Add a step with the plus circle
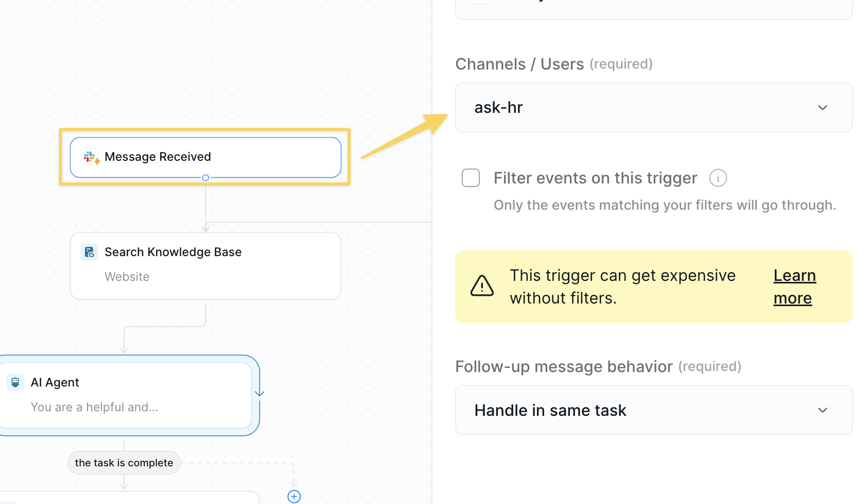The image size is (868, 504). coord(294,496)
